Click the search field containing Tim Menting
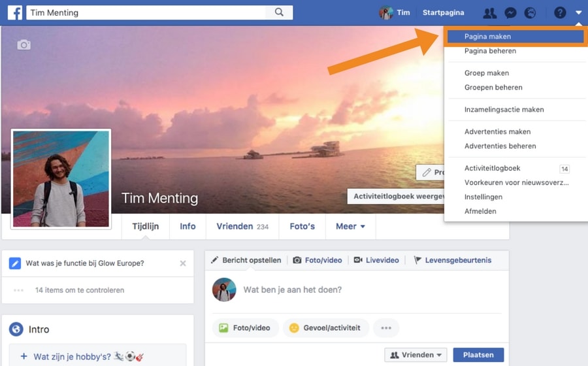 point(146,13)
